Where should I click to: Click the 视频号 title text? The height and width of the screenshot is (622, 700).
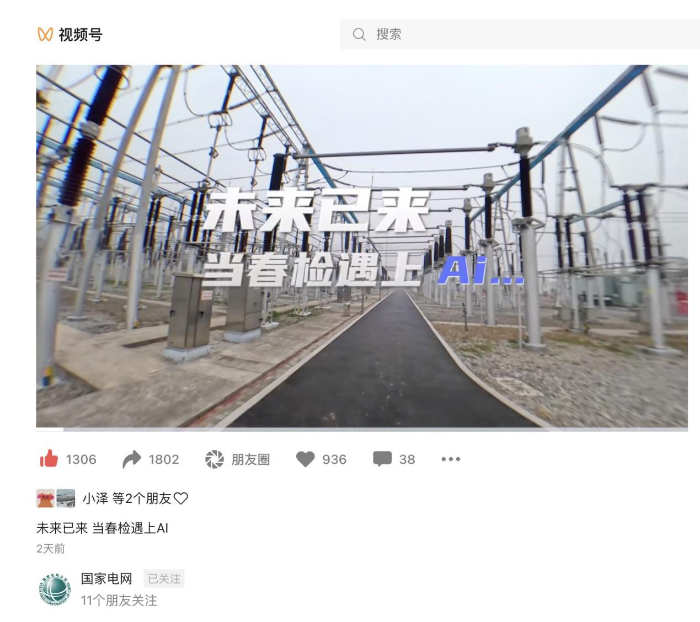coord(80,34)
